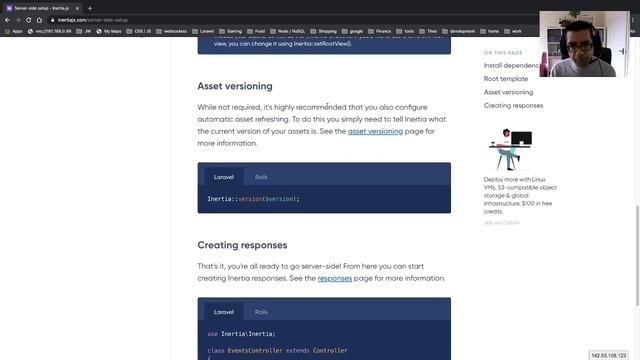
Task: Click the Creating responses heading
Action: (242, 245)
